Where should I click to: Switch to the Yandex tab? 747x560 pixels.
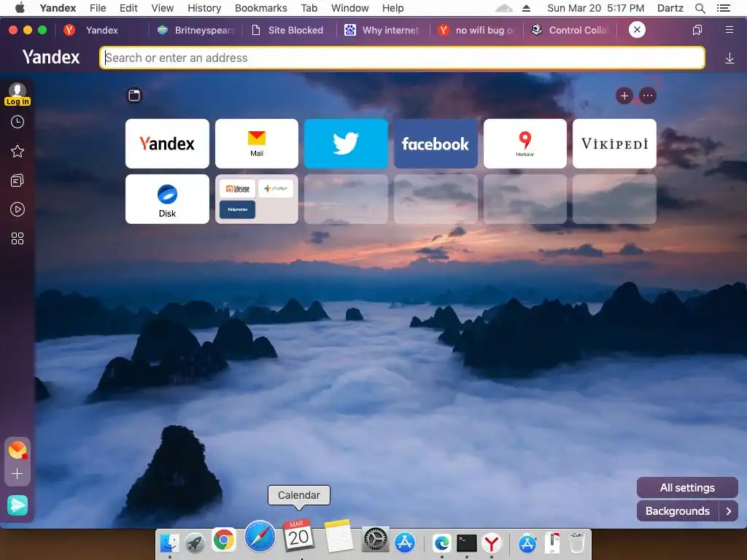101,30
